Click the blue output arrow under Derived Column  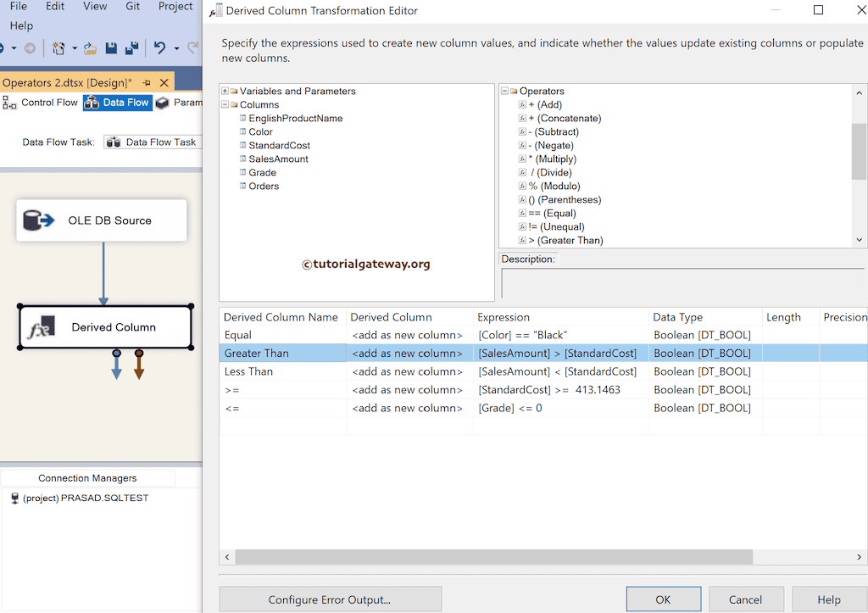(x=116, y=365)
